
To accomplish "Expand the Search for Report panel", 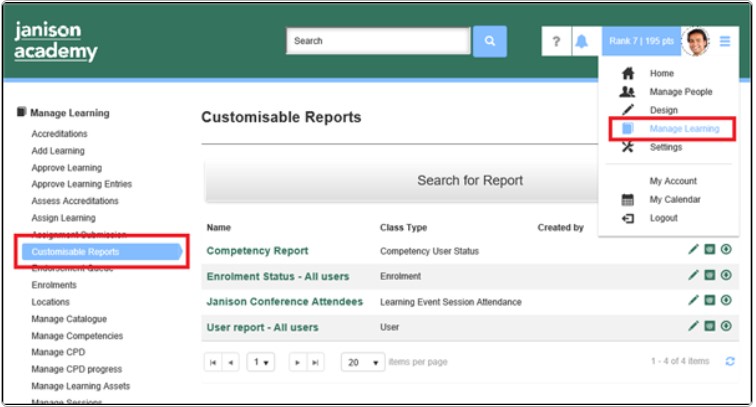I will (x=401, y=180).
